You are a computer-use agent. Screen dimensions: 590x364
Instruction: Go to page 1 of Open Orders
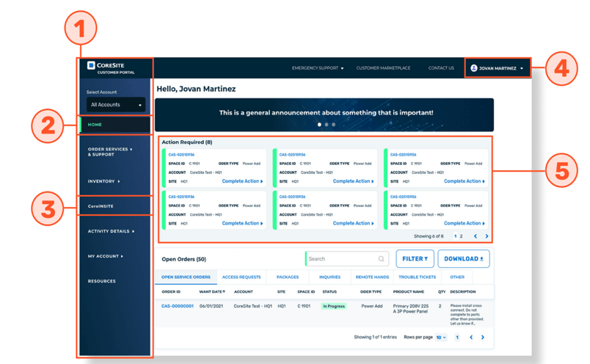pyautogui.click(x=457, y=338)
